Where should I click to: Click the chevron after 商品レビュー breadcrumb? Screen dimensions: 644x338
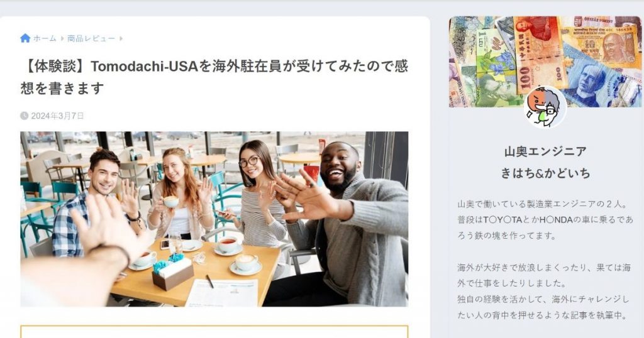click(x=121, y=38)
